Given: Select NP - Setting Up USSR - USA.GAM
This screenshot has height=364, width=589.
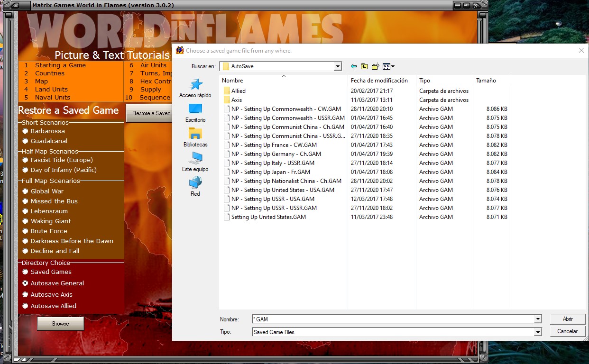Looking at the screenshot, I should coord(273,199).
